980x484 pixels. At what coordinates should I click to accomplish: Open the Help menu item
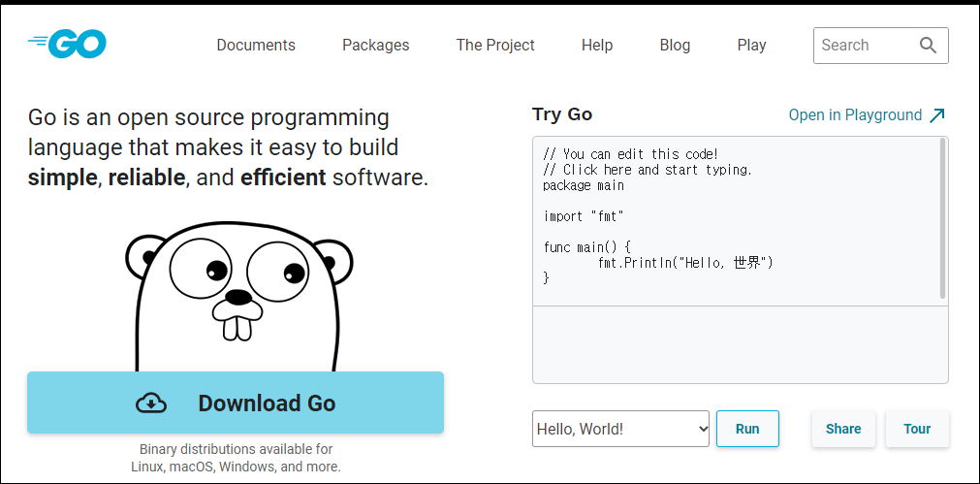[x=597, y=45]
